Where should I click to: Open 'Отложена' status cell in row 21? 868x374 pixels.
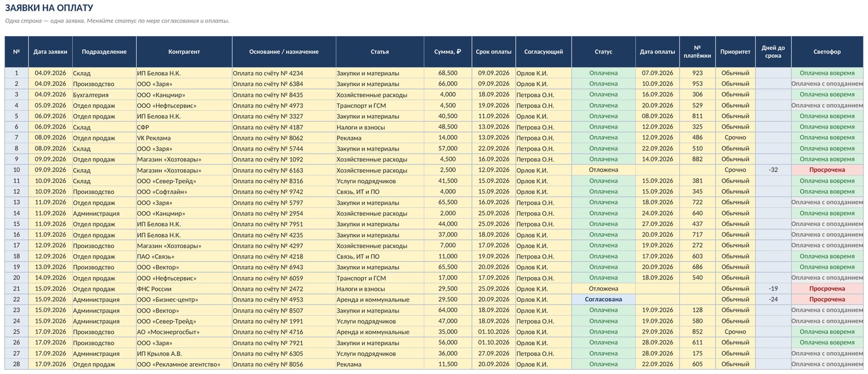[603, 288]
